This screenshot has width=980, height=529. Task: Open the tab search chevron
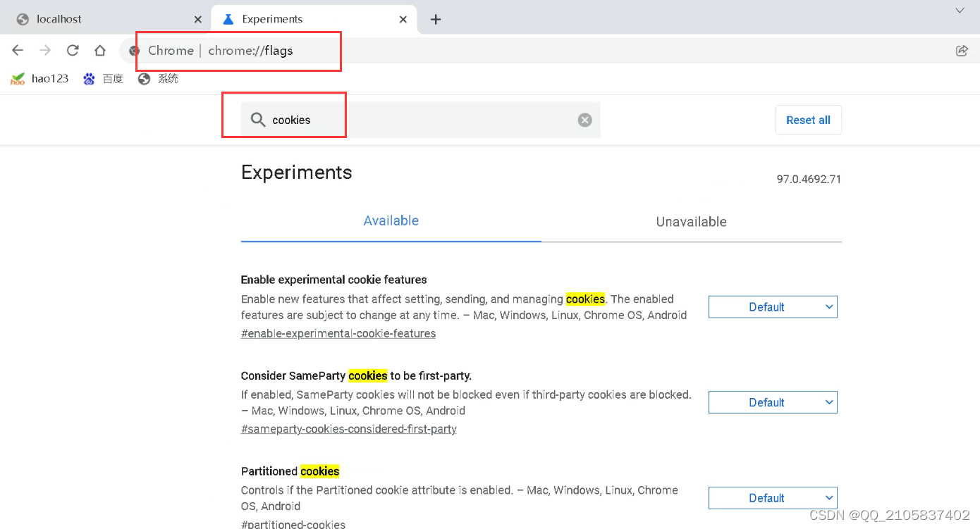click(960, 11)
